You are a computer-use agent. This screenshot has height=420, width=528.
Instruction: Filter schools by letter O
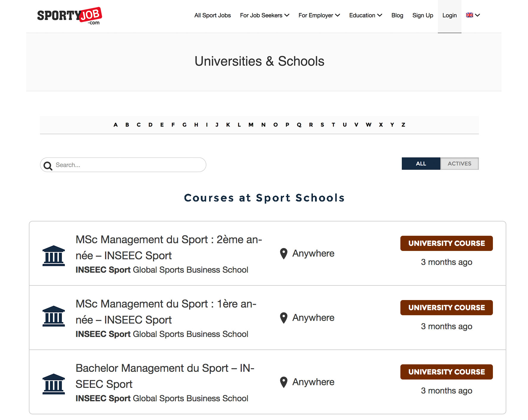[275, 125]
